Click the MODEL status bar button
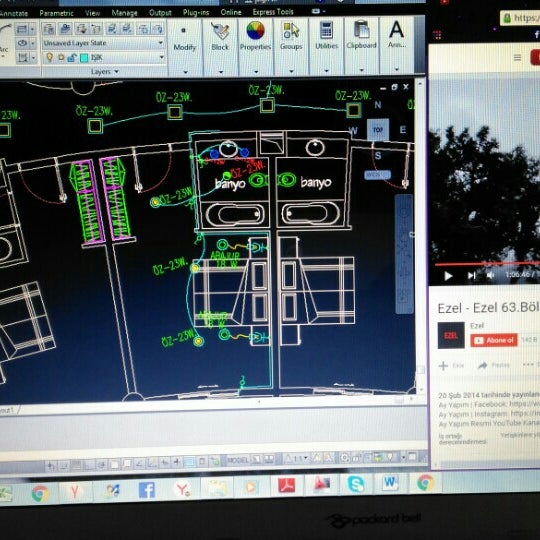 [238, 460]
